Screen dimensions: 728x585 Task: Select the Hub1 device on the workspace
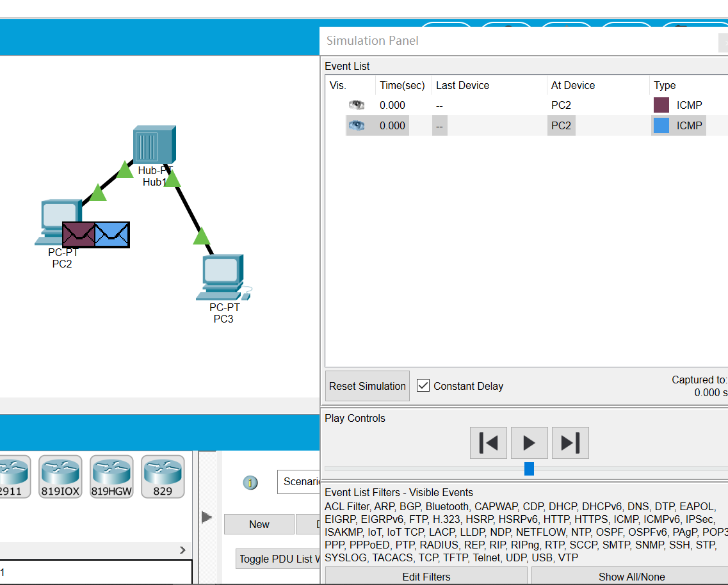coord(154,144)
